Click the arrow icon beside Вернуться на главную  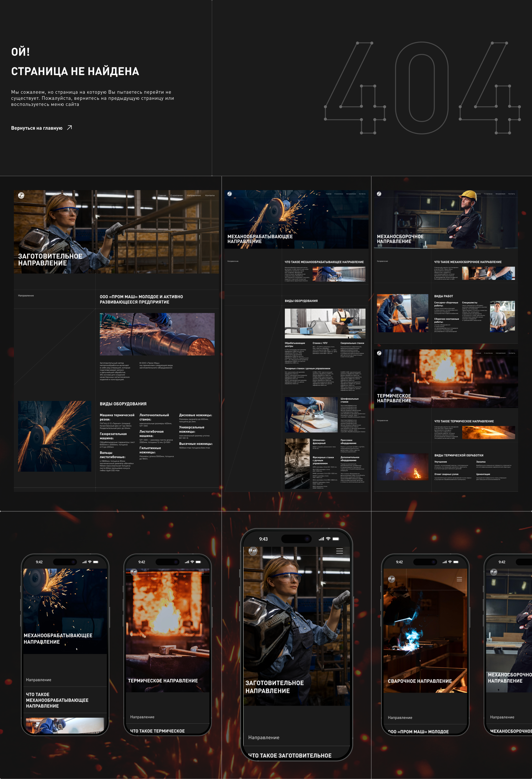(x=69, y=128)
